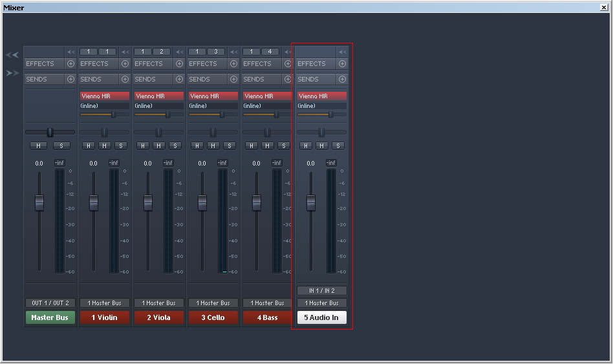This screenshot has width=613, height=364.
Task: Click the 5 Audio In pan slider
Action: (x=322, y=132)
